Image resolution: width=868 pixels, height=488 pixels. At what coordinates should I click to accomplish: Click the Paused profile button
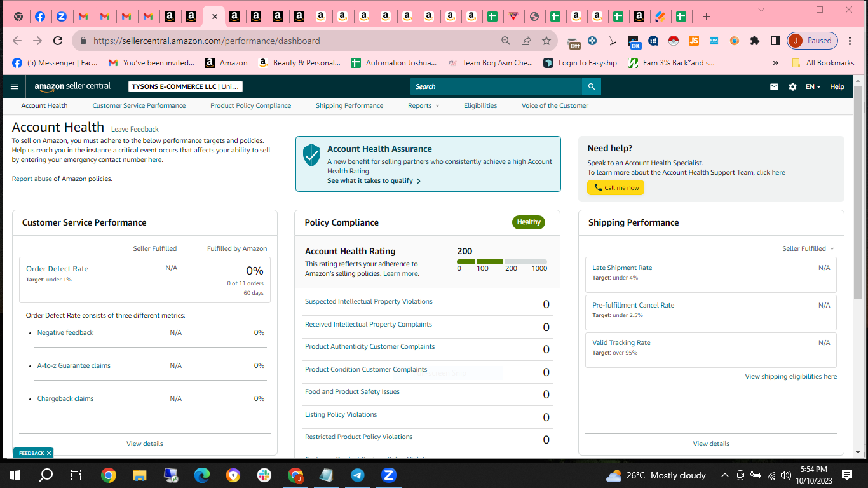813,41
